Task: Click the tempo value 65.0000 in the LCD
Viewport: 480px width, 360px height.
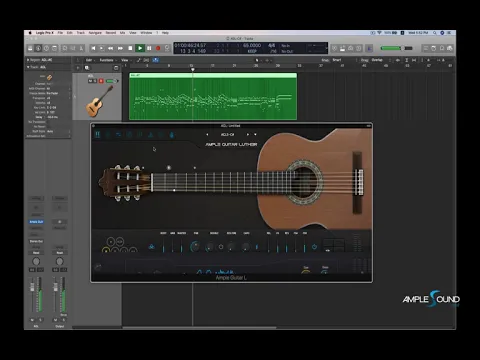Action: [252, 45]
